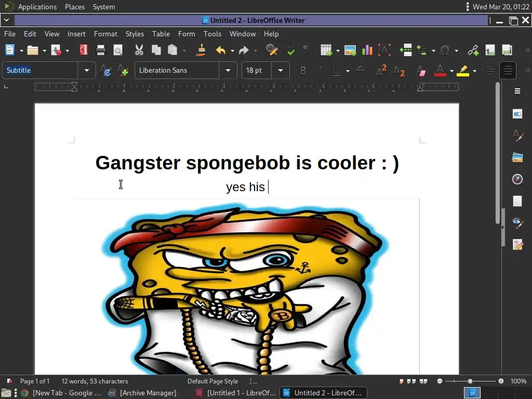Image resolution: width=532 pixels, height=399 pixels.
Task: Run spelling check
Action: [289, 50]
